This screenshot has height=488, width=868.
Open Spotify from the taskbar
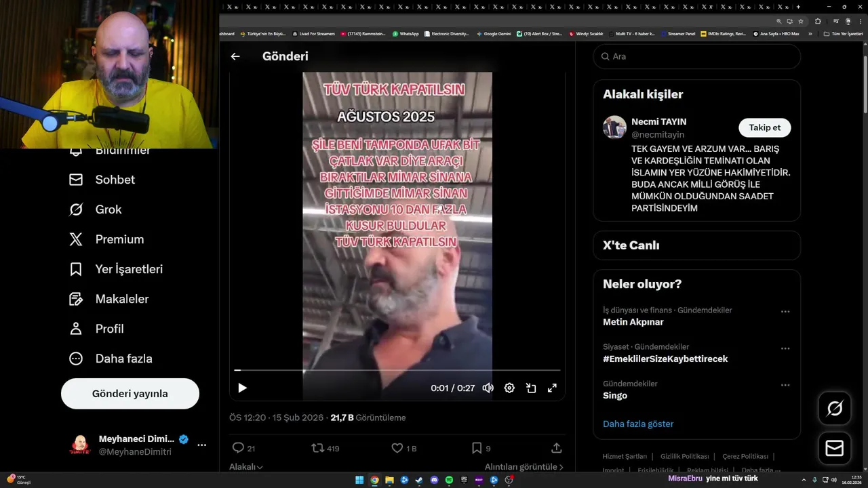coord(449,480)
